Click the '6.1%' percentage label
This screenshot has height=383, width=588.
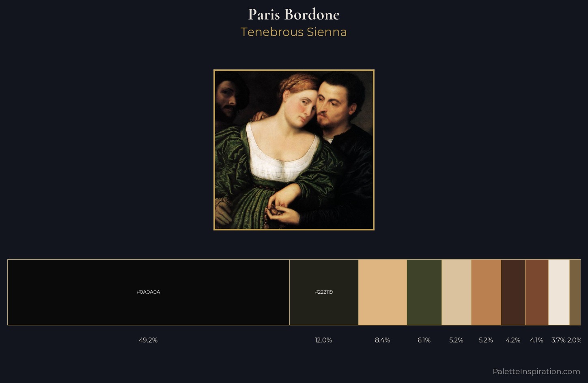coord(424,340)
